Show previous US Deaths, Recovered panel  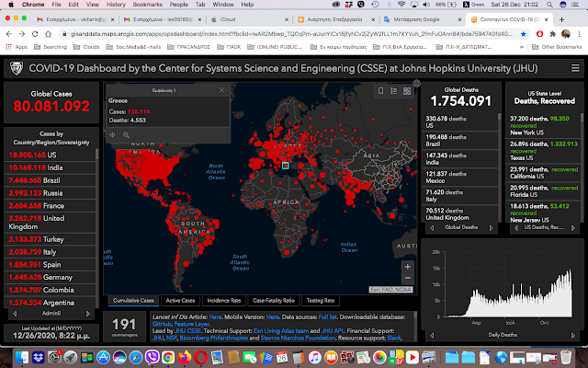pos(516,227)
